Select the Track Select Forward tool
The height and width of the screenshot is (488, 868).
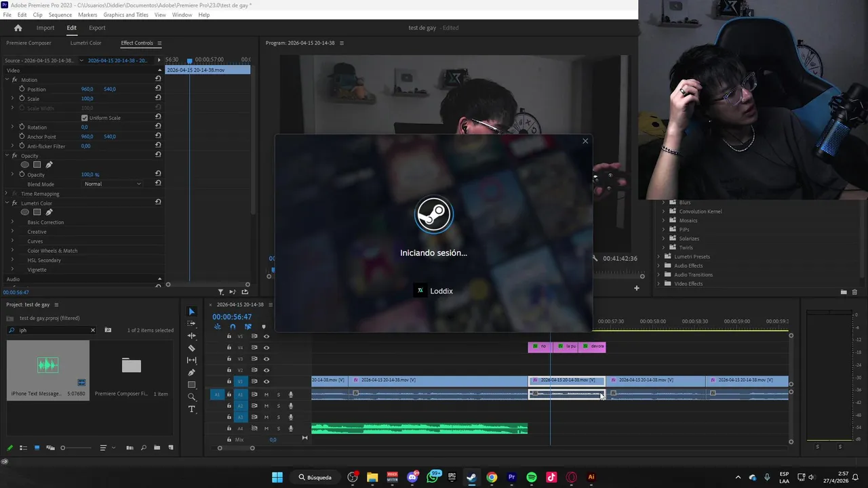pyautogui.click(x=191, y=324)
